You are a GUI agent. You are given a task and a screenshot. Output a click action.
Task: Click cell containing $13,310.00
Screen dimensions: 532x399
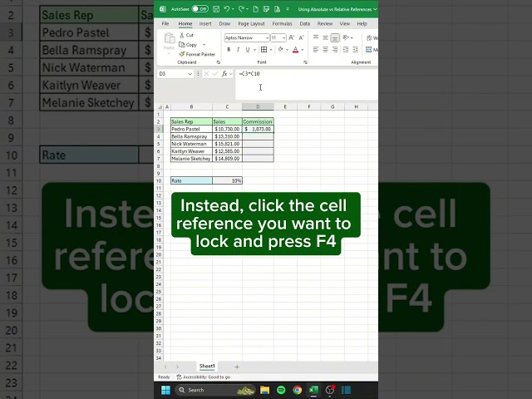tap(227, 136)
